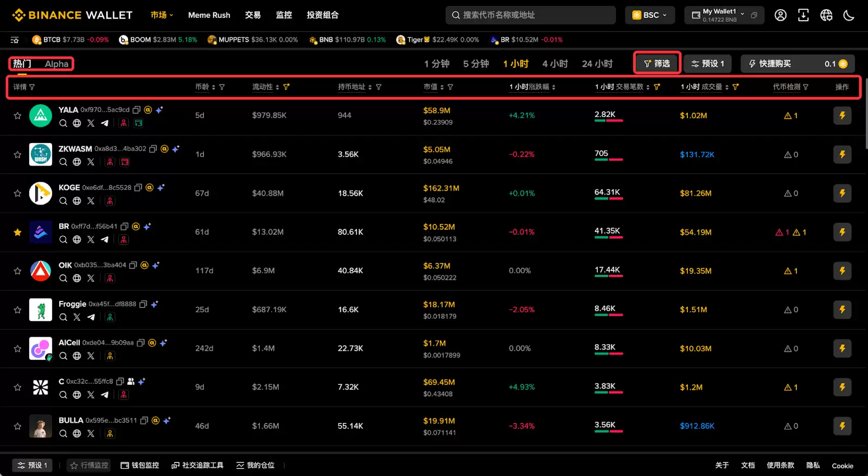
Task: Click the profile account icon
Action: 780,15
